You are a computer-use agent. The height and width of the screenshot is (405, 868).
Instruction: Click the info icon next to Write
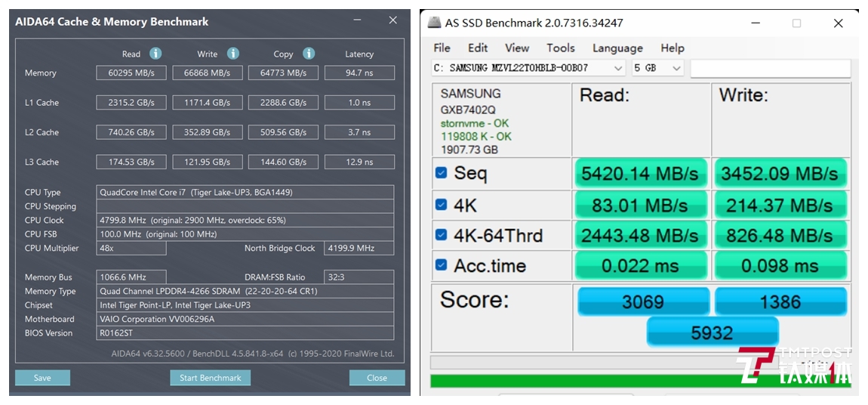tap(233, 54)
